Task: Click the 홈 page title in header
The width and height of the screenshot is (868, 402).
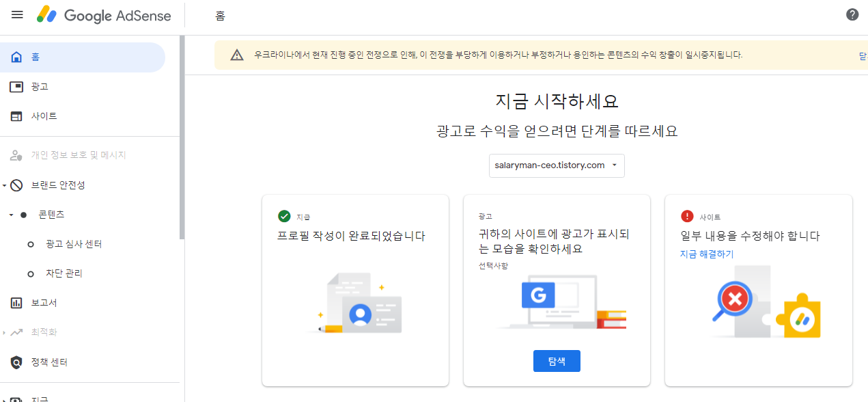Action: pos(220,15)
